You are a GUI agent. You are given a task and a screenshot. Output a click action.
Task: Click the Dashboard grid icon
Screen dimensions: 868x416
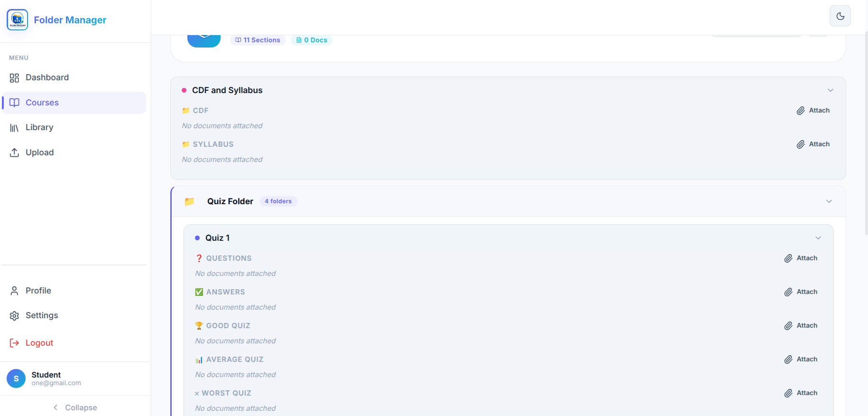point(15,78)
